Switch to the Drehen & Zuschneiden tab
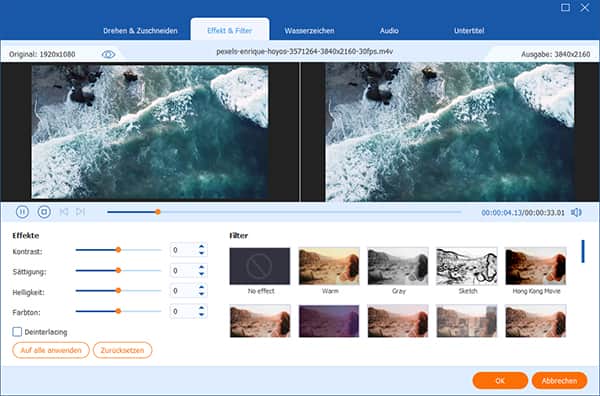This screenshot has height=396, width=600. (x=140, y=31)
